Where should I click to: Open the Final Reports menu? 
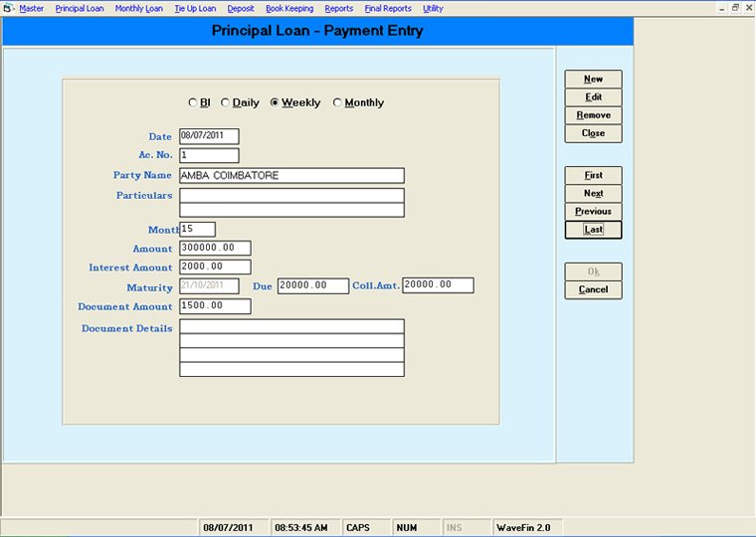pos(388,8)
